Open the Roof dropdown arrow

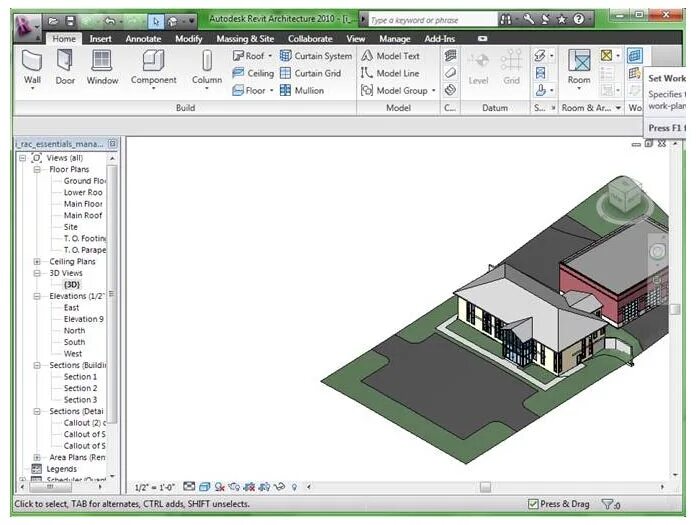point(270,56)
